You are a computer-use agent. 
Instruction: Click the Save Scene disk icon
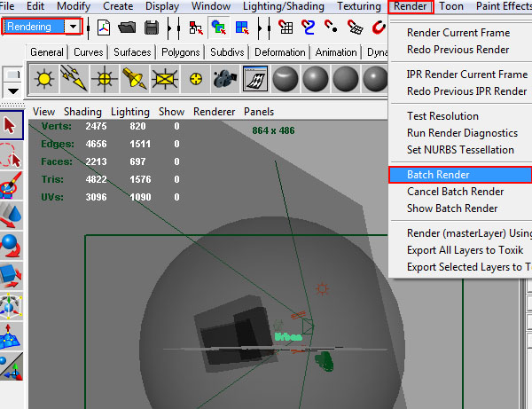(152, 28)
